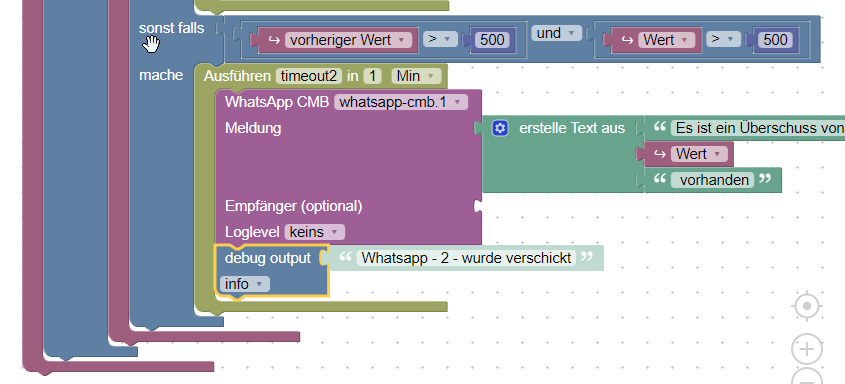Click the arrow icon in the 'Wert' comparison block

(627, 40)
